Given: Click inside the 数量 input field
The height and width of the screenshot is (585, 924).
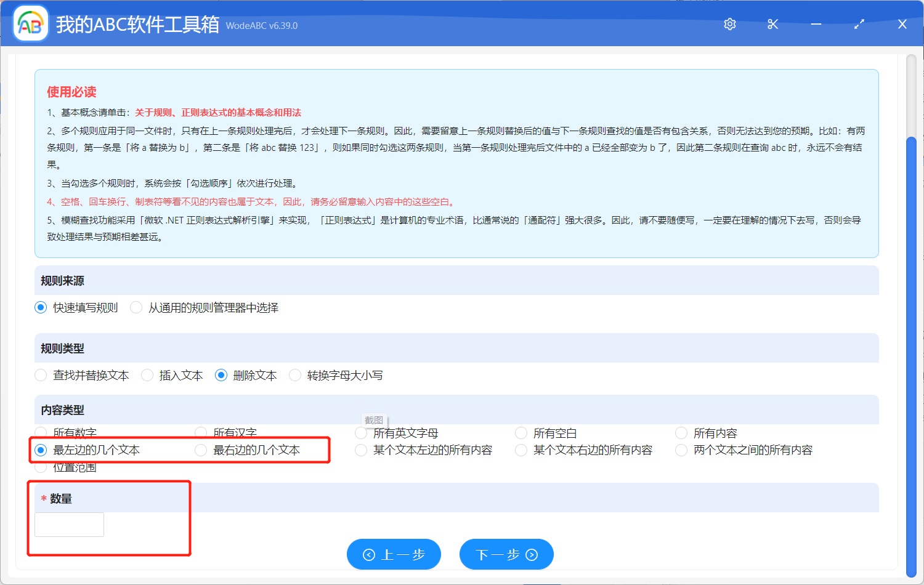Looking at the screenshot, I should click(x=68, y=524).
